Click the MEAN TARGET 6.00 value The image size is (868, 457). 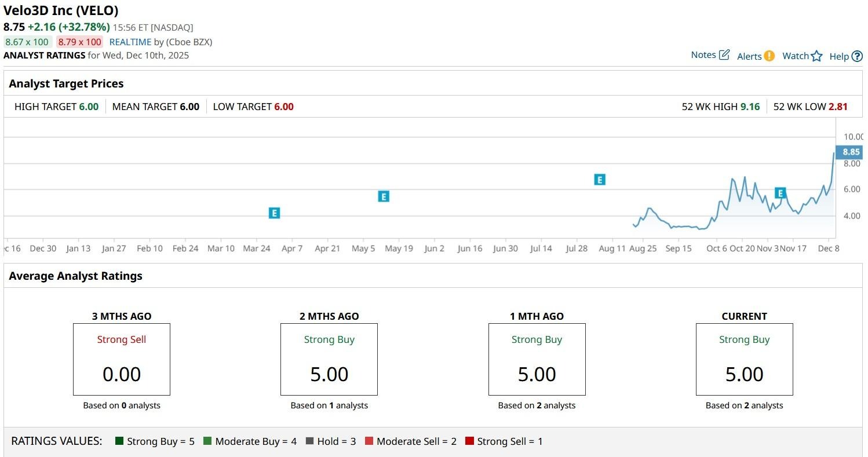(189, 107)
